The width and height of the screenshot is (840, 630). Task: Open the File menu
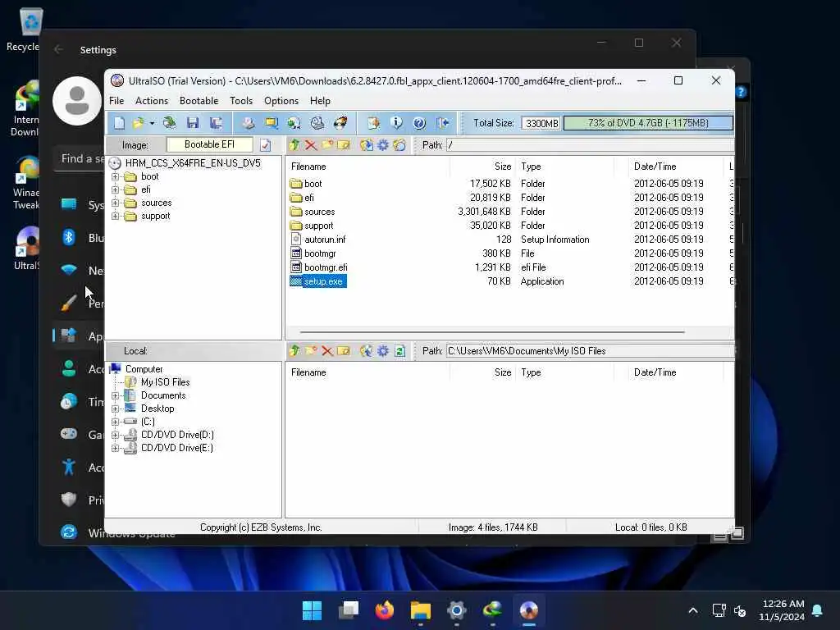click(116, 101)
